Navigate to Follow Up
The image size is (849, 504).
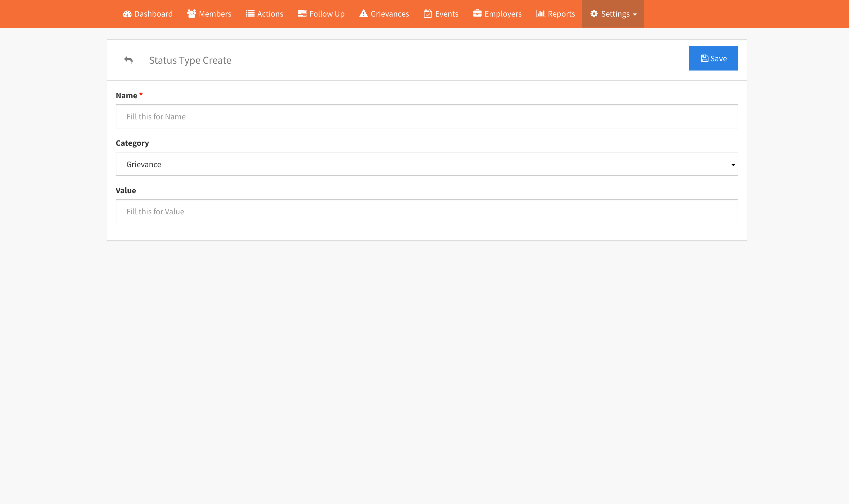pyautogui.click(x=321, y=14)
